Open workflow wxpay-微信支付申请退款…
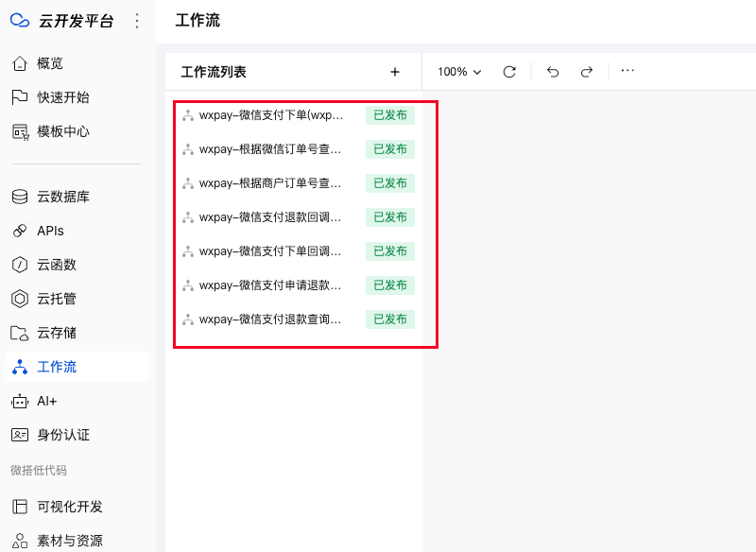This screenshot has height=552, width=756. 270,285
